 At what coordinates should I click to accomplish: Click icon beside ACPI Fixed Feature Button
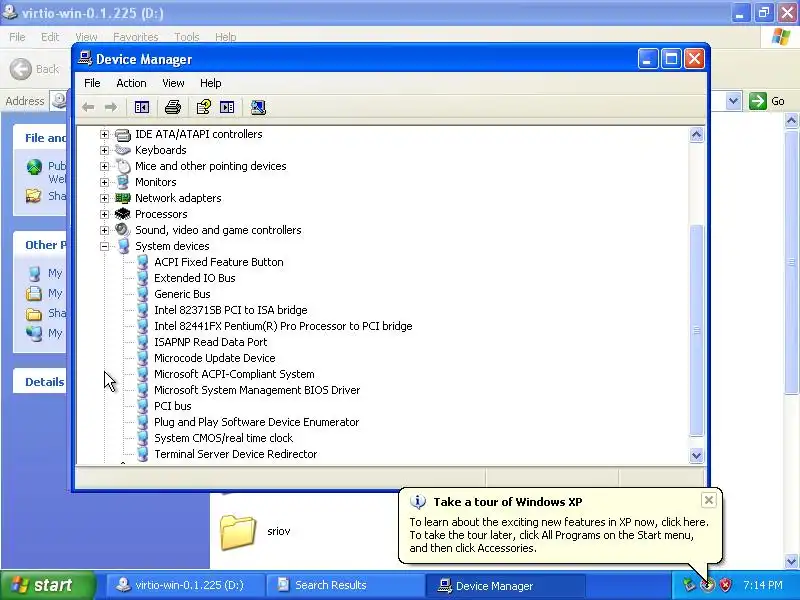point(142,262)
